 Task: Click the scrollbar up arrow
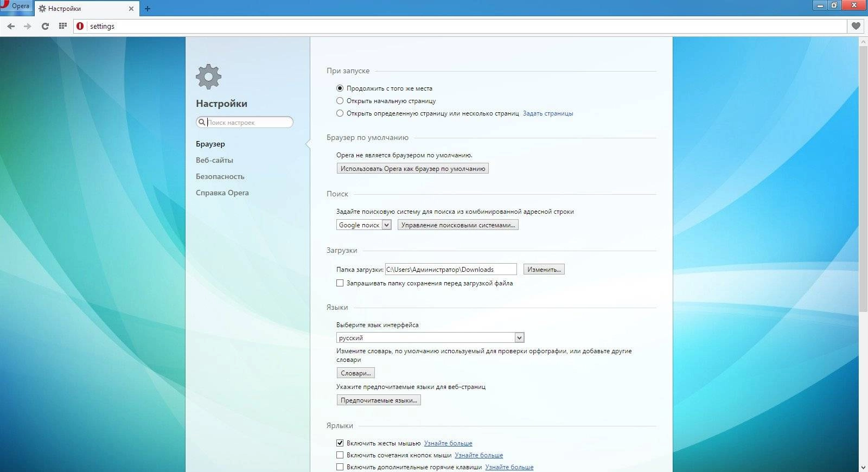click(x=863, y=42)
